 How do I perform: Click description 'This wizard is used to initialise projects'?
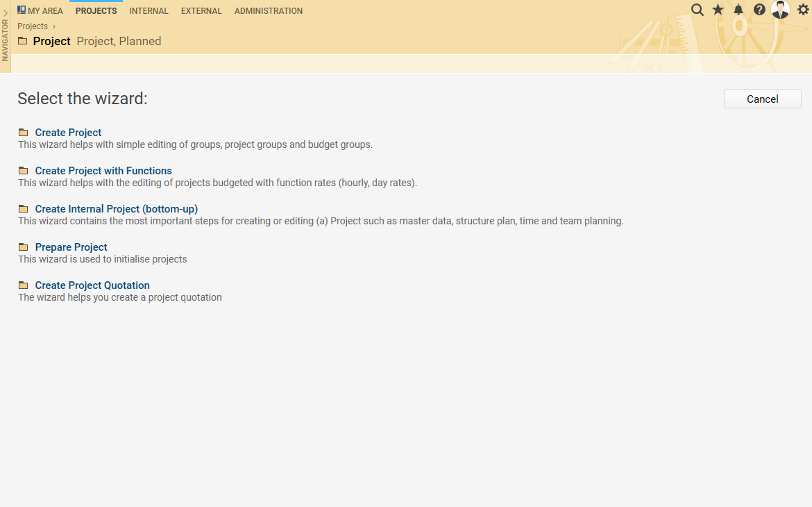tap(103, 259)
